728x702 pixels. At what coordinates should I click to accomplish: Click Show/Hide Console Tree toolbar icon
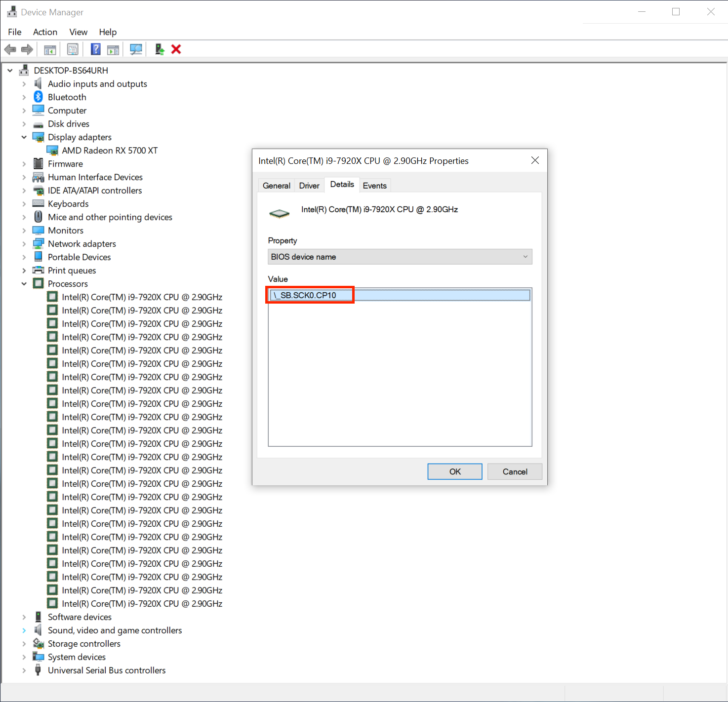(50, 49)
